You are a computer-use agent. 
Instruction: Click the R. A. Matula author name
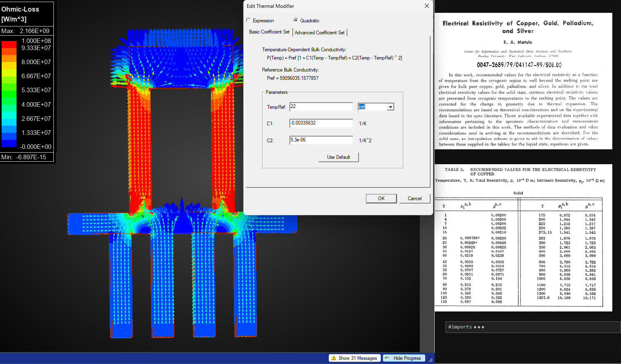(518, 42)
